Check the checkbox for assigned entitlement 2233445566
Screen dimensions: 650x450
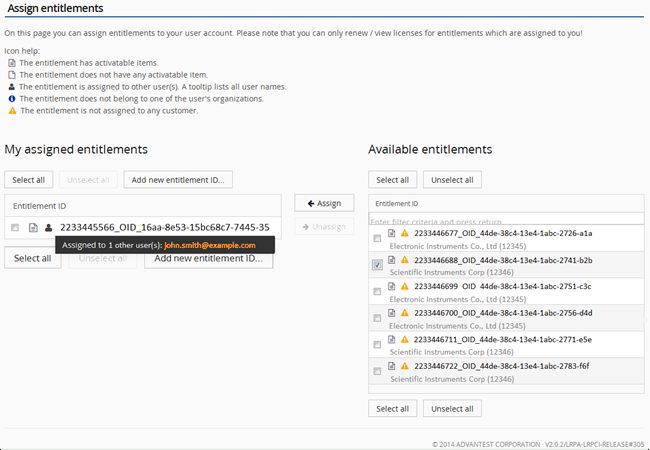pyautogui.click(x=15, y=227)
